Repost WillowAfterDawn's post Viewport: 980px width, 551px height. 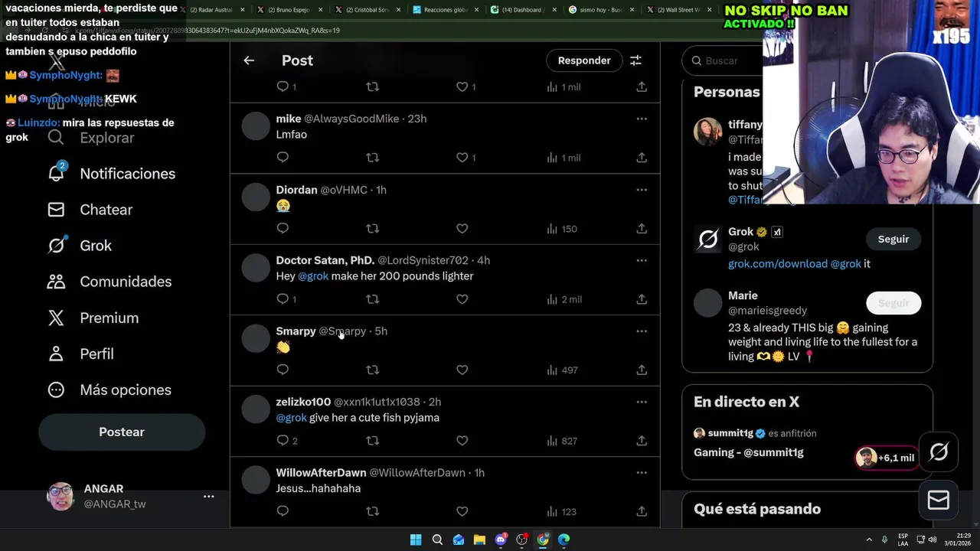coord(373,511)
